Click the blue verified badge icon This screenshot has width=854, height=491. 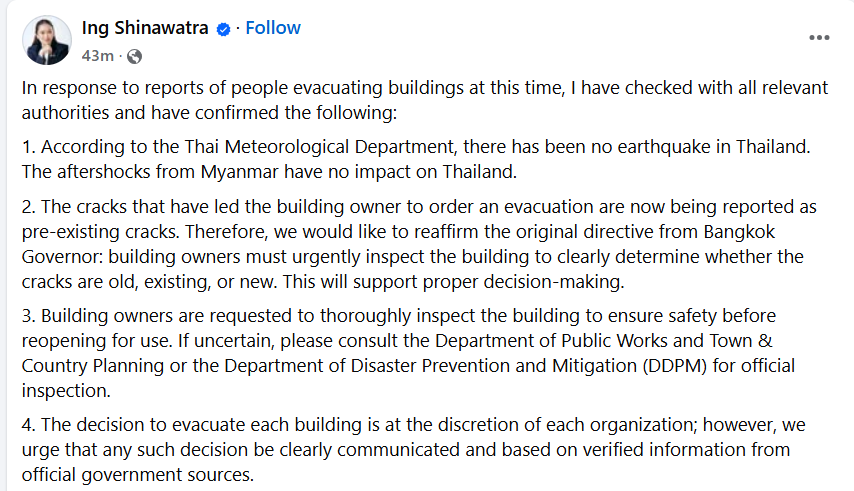pyautogui.click(x=223, y=29)
